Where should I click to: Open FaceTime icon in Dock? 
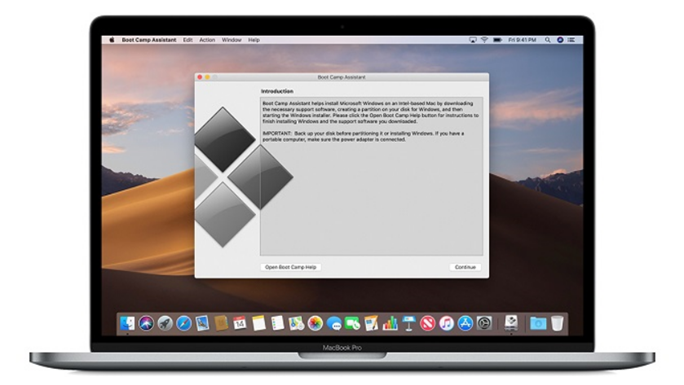coord(352,324)
